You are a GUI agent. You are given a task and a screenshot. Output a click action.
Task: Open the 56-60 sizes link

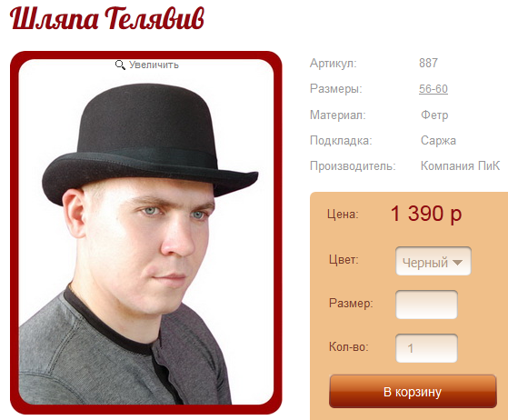(x=433, y=89)
